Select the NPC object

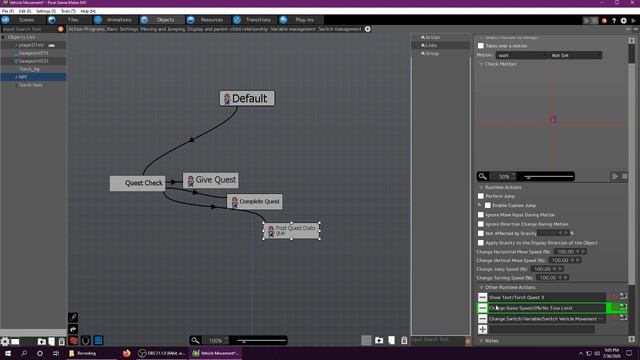(23, 77)
